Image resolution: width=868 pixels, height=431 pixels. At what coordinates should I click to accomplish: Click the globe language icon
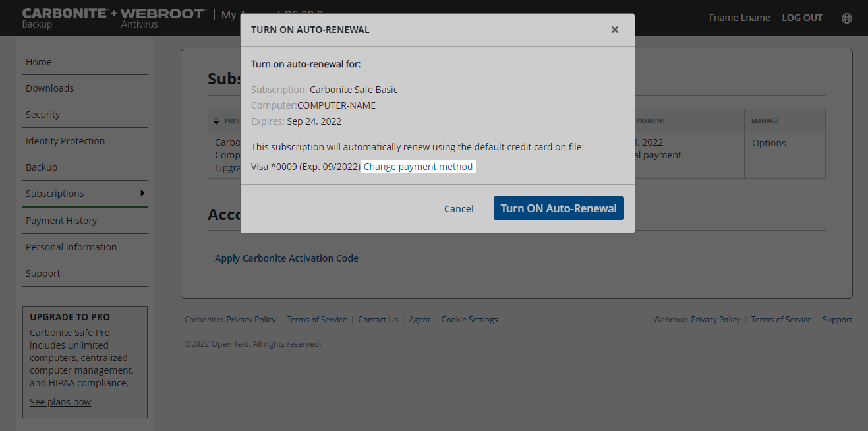point(847,18)
